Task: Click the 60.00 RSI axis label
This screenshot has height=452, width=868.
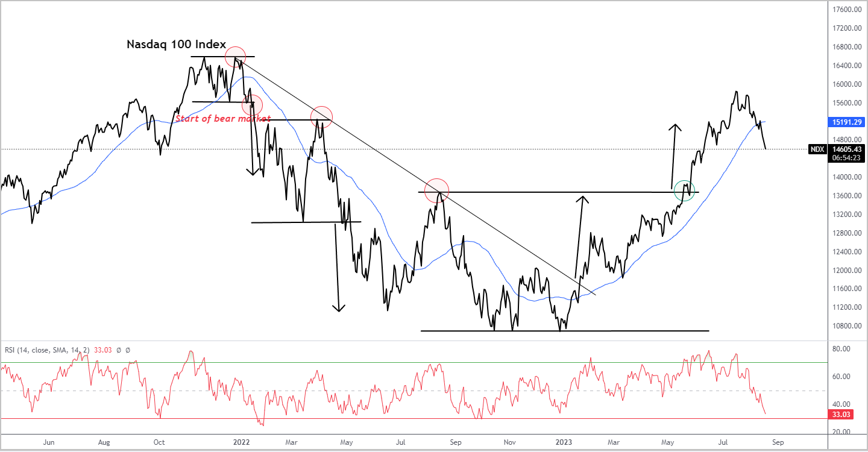Action: [840, 377]
